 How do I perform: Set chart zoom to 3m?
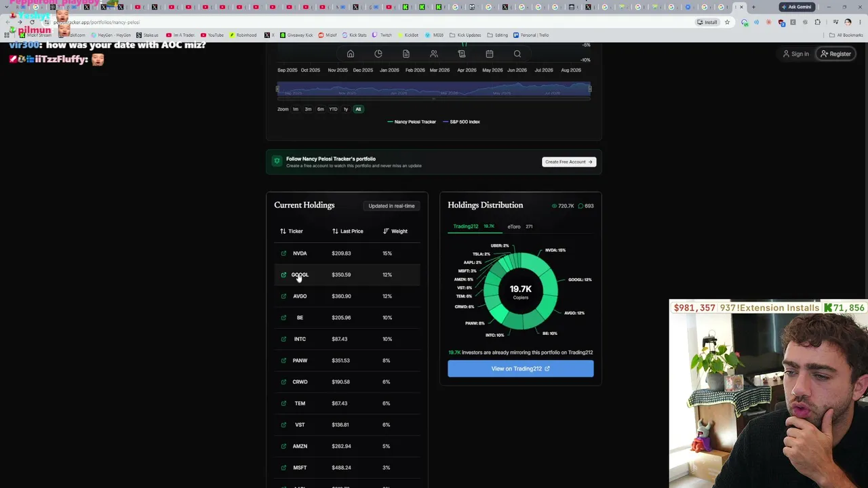tap(308, 109)
